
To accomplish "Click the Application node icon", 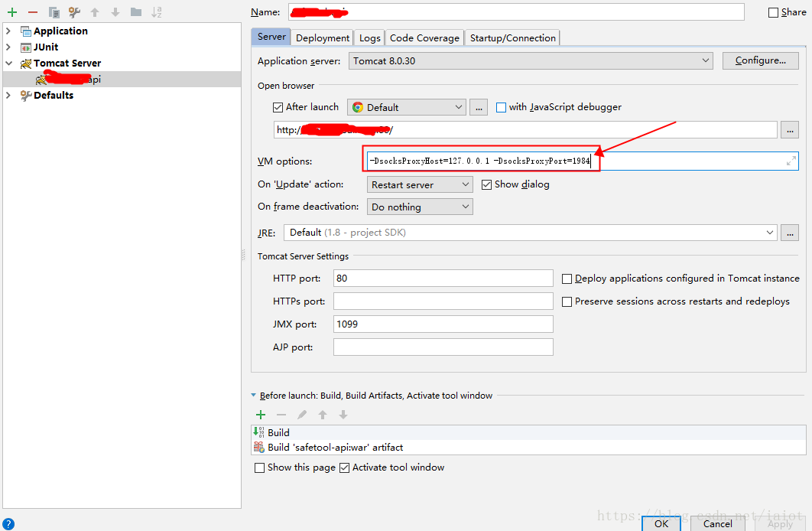I will coord(26,31).
